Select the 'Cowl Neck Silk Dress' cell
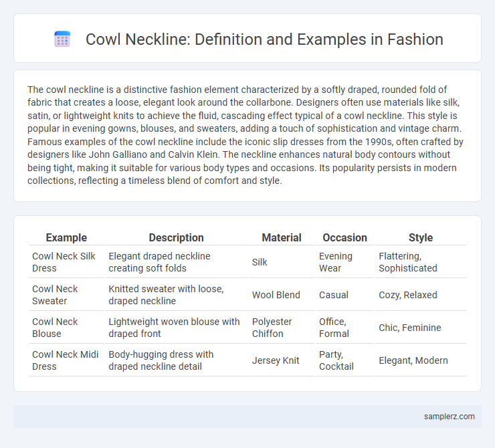The height and width of the screenshot is (448, 495). tap(66, 262)
